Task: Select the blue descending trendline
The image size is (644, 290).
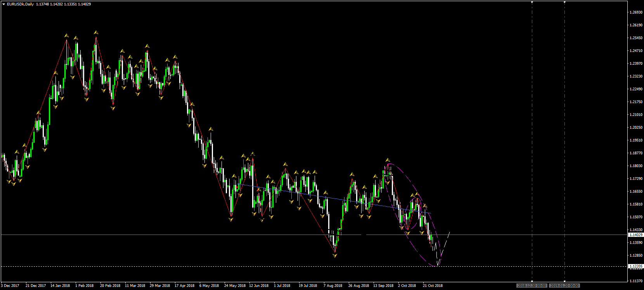Action: [x=334, y=199]
